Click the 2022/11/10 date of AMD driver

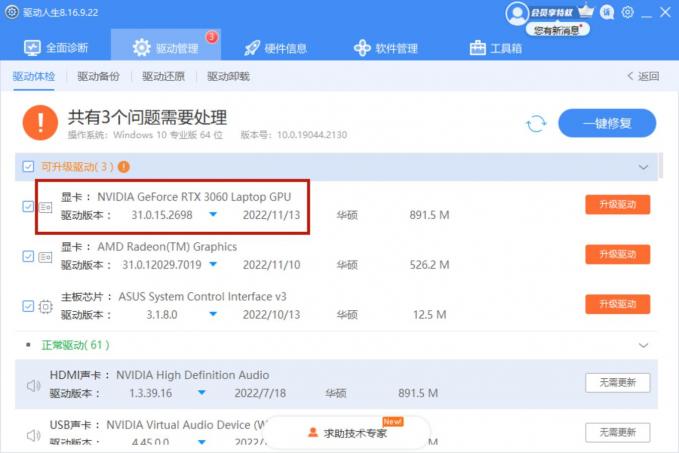pyautogui.click(x=272, y=265)
